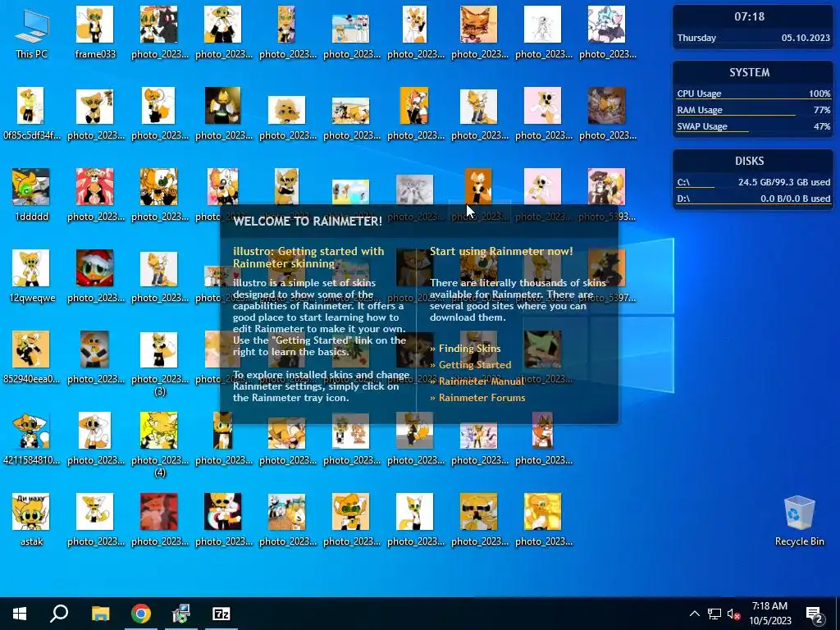Select the 12qweqwe image file
Screen dimensions: 840x630
[31, 276]
